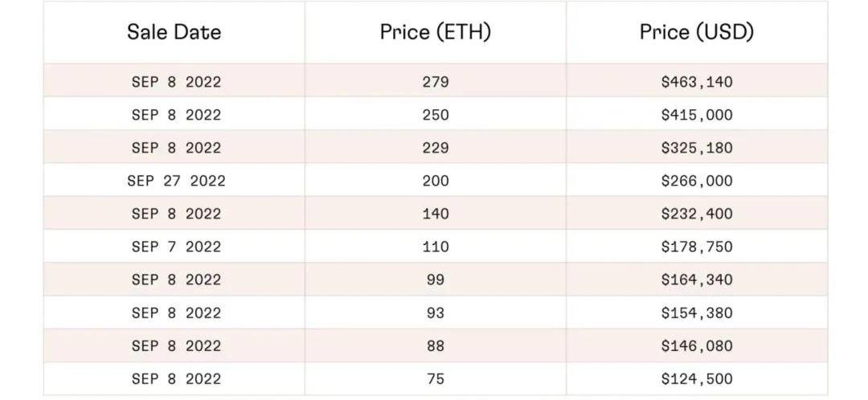Viewport: 868px width, 400px height.
Task: Click the 140 ETH price cell
Action: (x=435, y=214)
